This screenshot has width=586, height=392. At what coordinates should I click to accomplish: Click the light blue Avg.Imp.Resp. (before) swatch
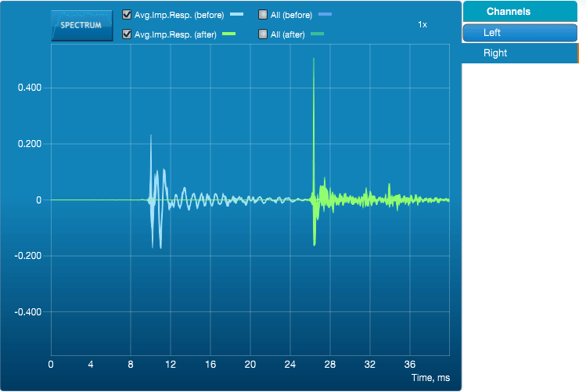[x=236, y=14]
